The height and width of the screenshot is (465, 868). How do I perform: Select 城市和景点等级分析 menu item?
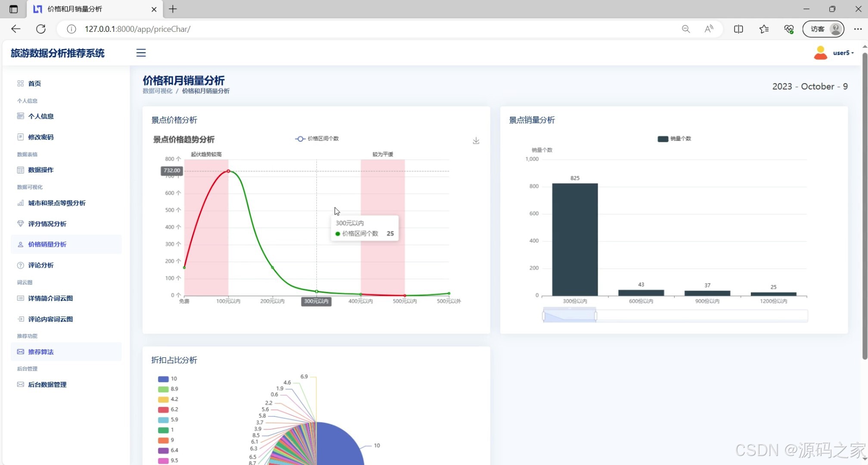(x=57, y=203)
